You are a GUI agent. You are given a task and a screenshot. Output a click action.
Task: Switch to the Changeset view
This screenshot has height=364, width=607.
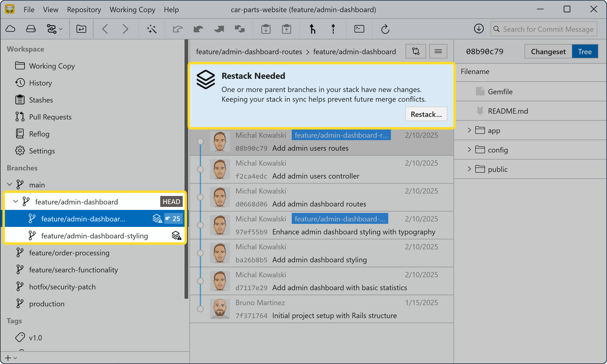(x=548, y=52)
